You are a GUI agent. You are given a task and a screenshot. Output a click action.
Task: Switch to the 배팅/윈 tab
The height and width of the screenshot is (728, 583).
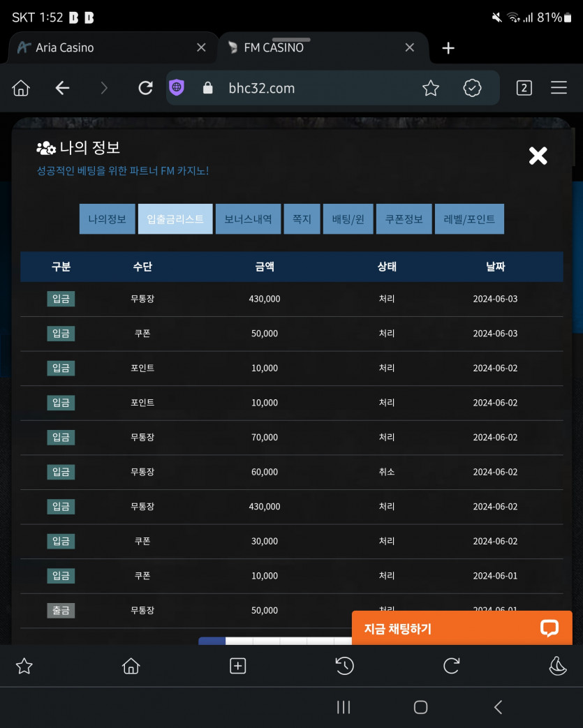tap(348, 218)
